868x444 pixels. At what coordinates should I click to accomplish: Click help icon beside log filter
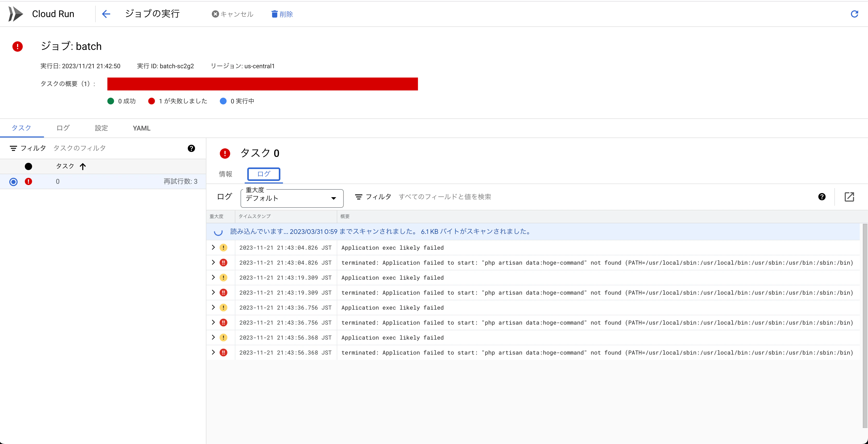822,197
